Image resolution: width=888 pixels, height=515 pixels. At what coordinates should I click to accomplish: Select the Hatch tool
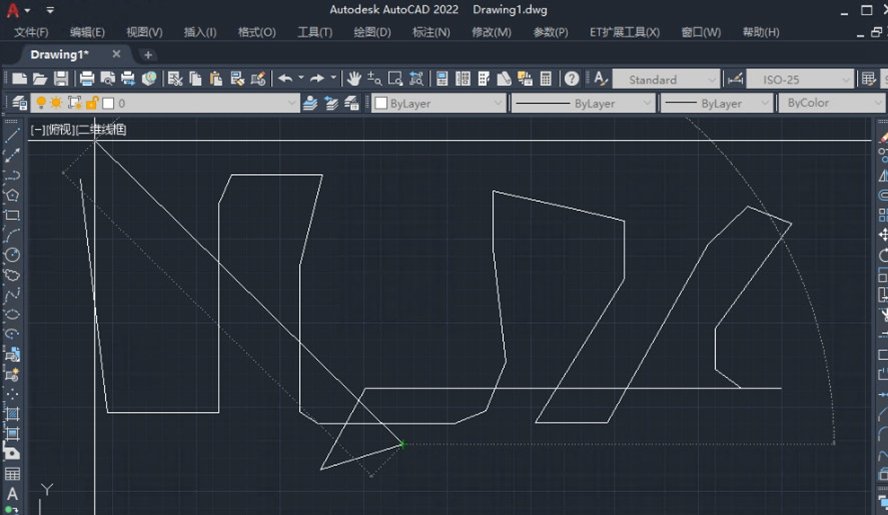pos(12,414)
